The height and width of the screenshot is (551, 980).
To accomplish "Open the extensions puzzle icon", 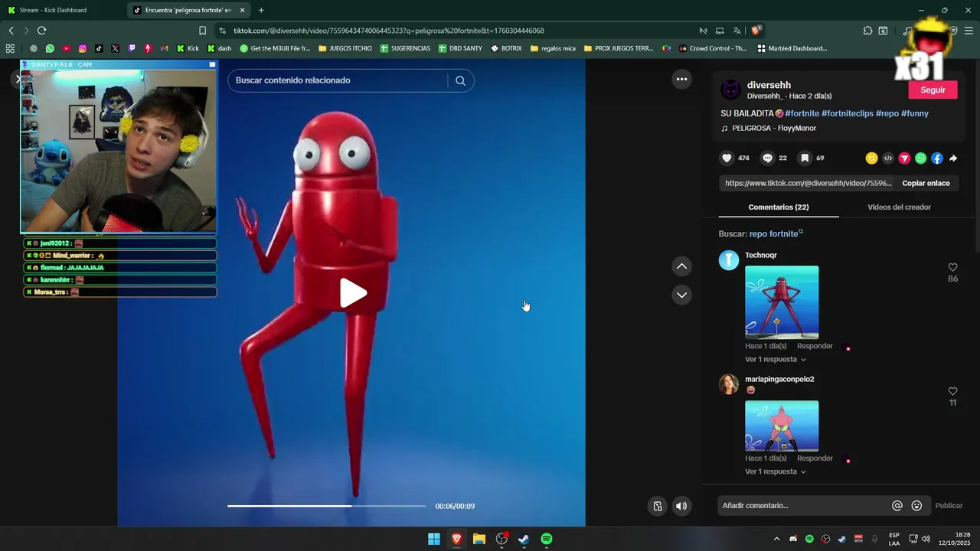I will coord(867,31).
